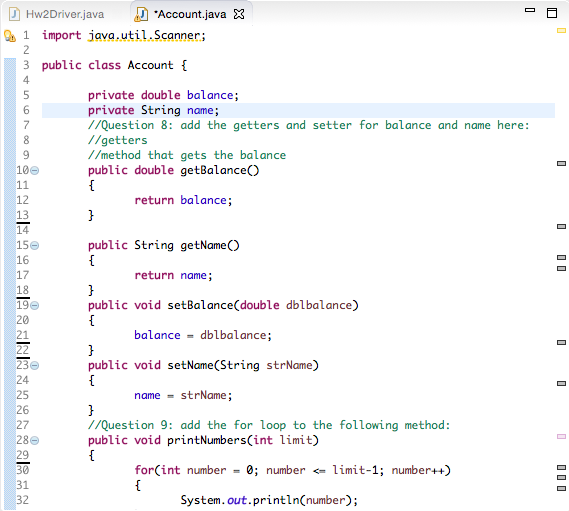This screenshot has width=569, height=511.
Task: Click the Hw2Driver.java file icon in tab
Action: tap(15, 14)
